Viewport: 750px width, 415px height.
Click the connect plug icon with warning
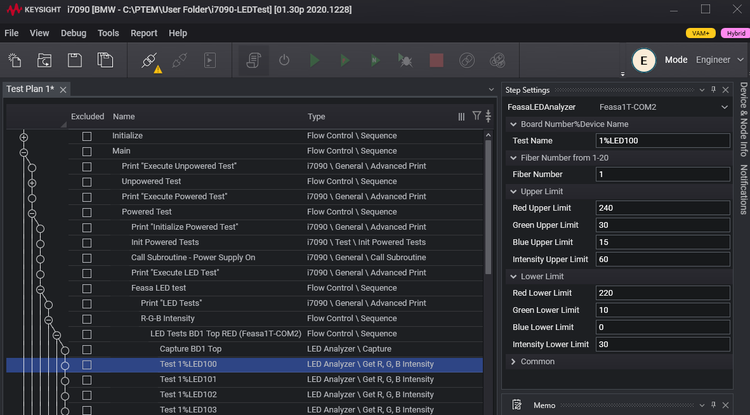pos(151,62)
